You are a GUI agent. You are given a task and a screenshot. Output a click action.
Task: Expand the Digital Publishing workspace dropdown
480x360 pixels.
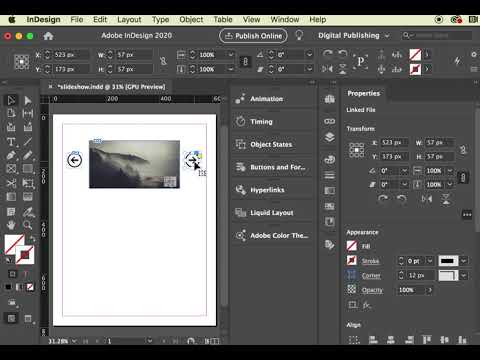[387, 36]
